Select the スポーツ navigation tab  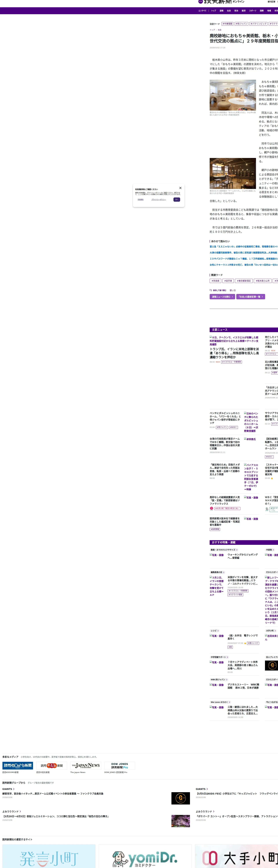pyautogui.click(x=252, y=11)
